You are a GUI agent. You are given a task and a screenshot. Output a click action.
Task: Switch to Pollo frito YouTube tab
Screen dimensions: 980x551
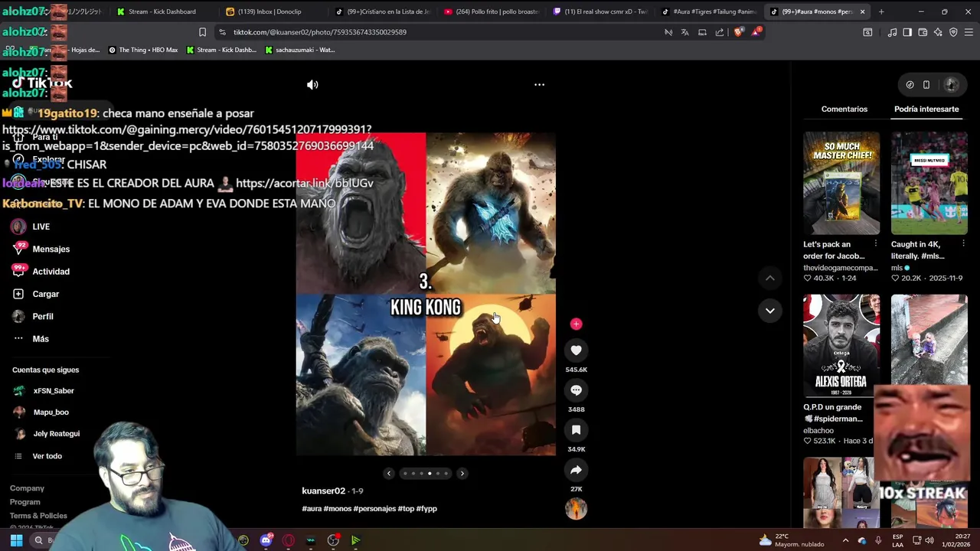(x=490, y=11)
